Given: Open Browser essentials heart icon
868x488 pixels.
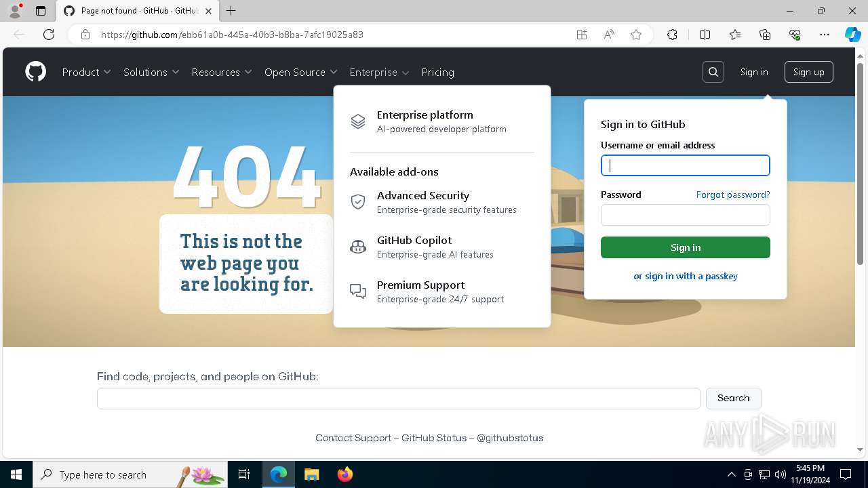Looking at the screenshot, I should click(795, 35).
